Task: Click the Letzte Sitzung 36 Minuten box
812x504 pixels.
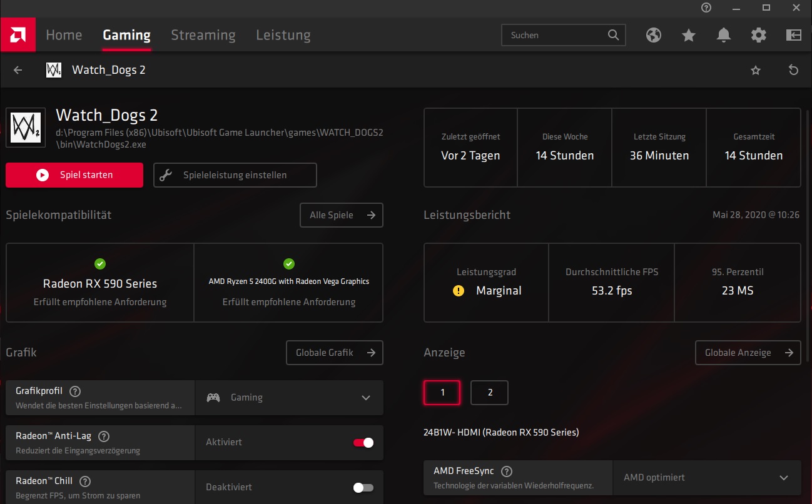Action: coord(659,148)
